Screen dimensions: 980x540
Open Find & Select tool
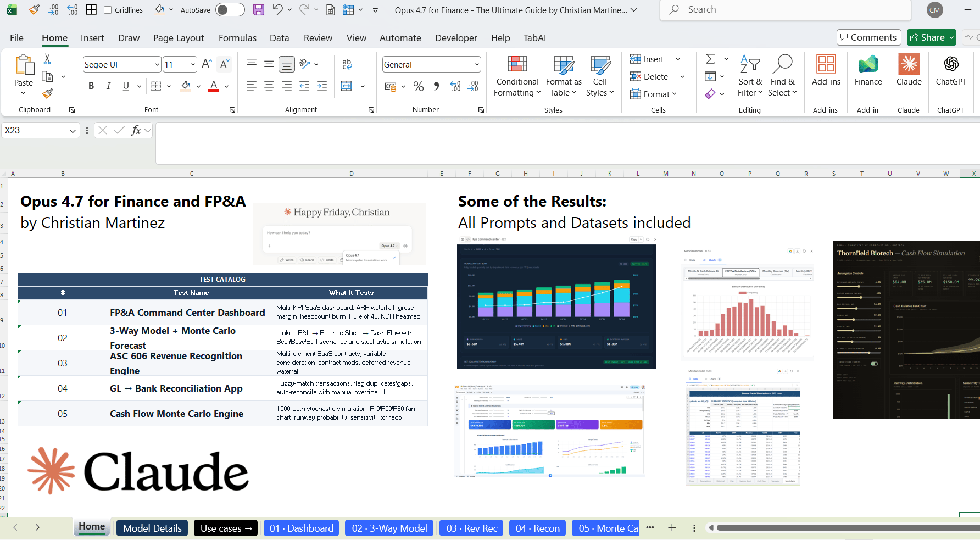tap(782, 76)
